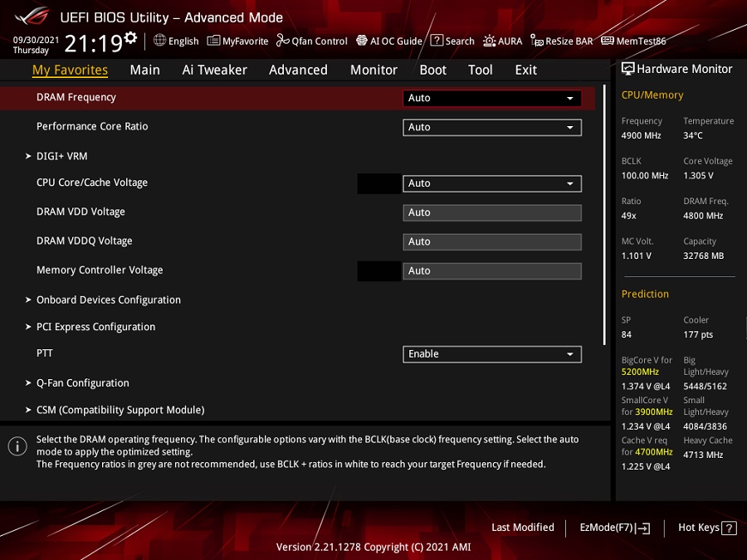Image resolution: width=747 pixels, height=560 pixels.
Task: Click DRAM VDDQ Voltage input field
Action: click(x=492, y=241)
